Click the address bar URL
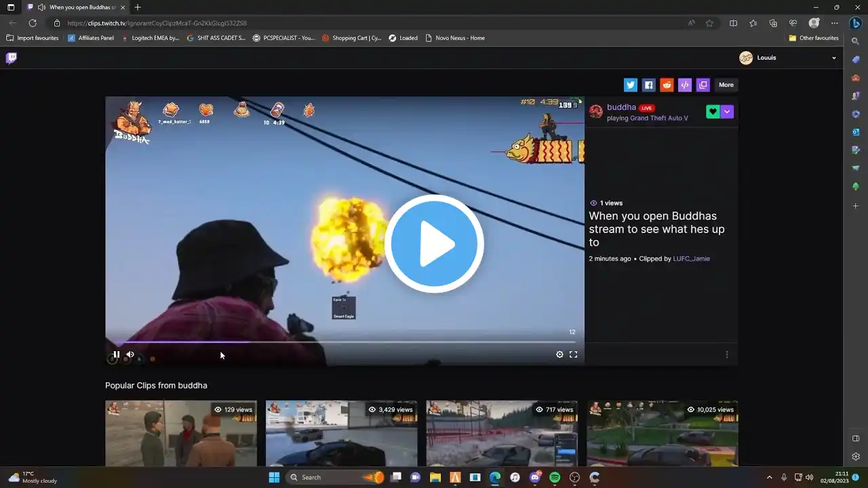 point(157,23)
